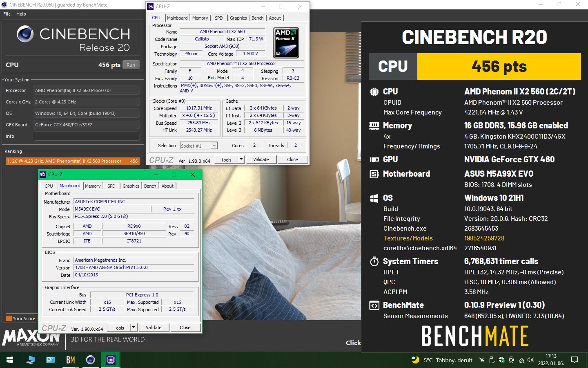Click Validate in green-titled CPU-Z window
Viewport: 588px width, 368px height.
154,328
